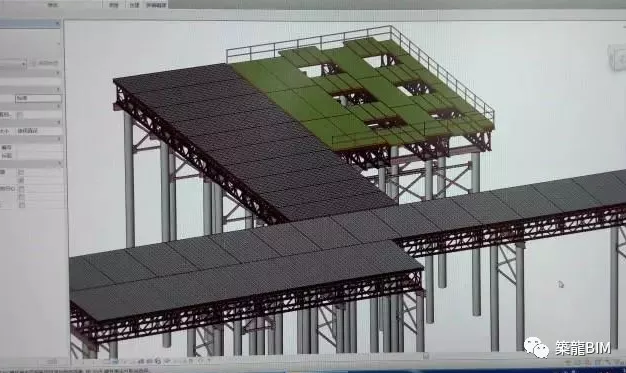Click the ViewCube in the 3D view corner
This screenshot has height=373, width=626.
[x=616, y=59]
